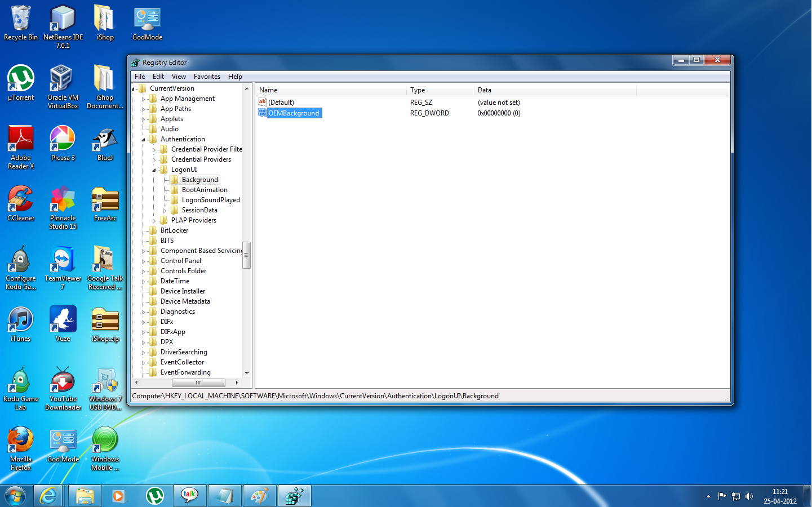Screen dimensions: 812x507
Task: Select the (Default) string value icon
Action: [x=263, y=102]
